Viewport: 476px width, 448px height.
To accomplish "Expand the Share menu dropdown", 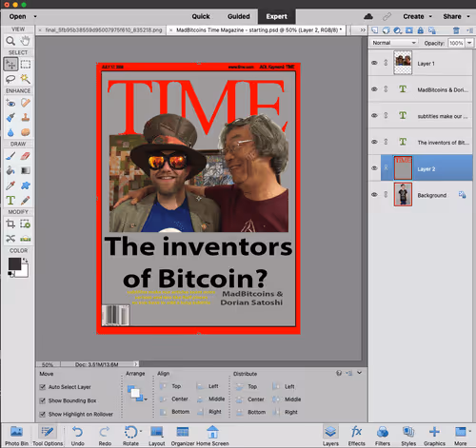I will (x=468, y=16).
